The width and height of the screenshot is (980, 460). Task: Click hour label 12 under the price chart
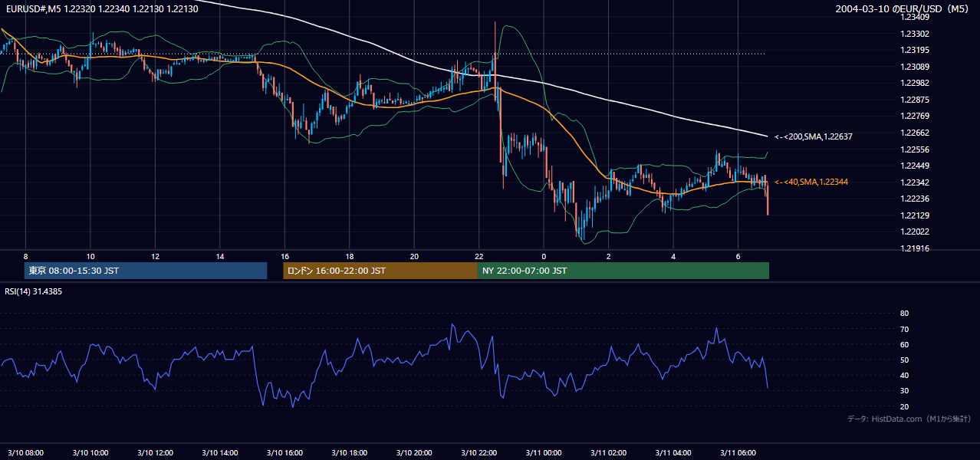click(155, 256)
